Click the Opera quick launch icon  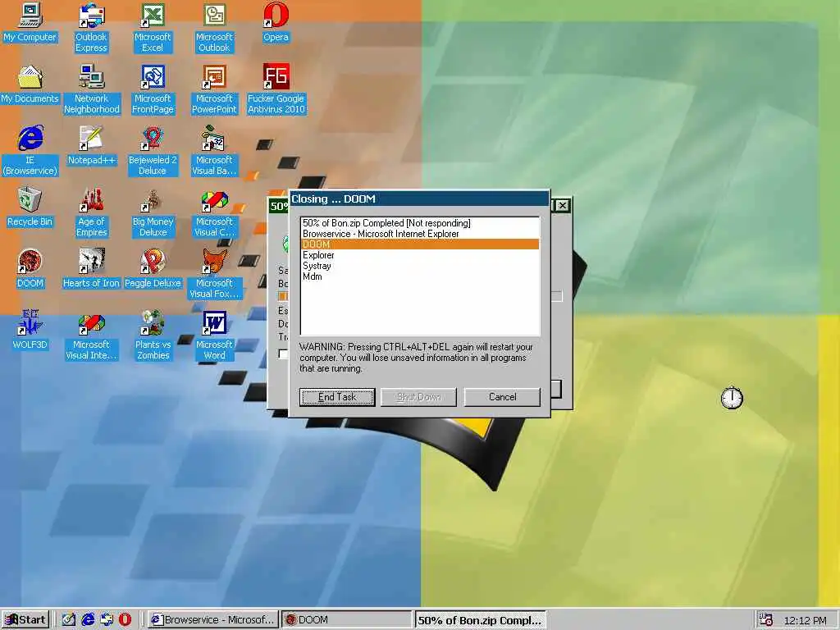[x=125, y=620]
